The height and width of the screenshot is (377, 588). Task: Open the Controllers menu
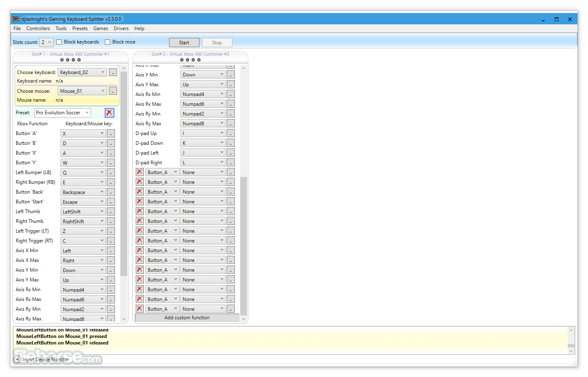[x=38, y=28]
